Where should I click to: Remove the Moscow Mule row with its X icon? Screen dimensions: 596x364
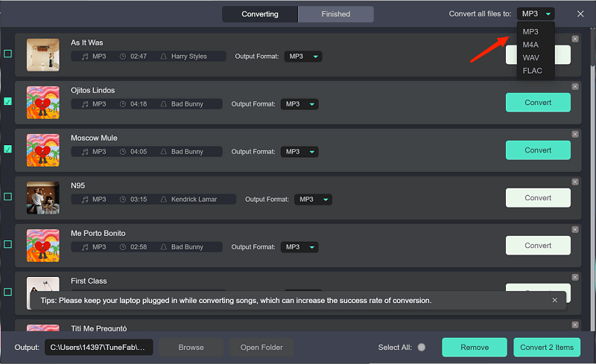[x=574, y=134]
